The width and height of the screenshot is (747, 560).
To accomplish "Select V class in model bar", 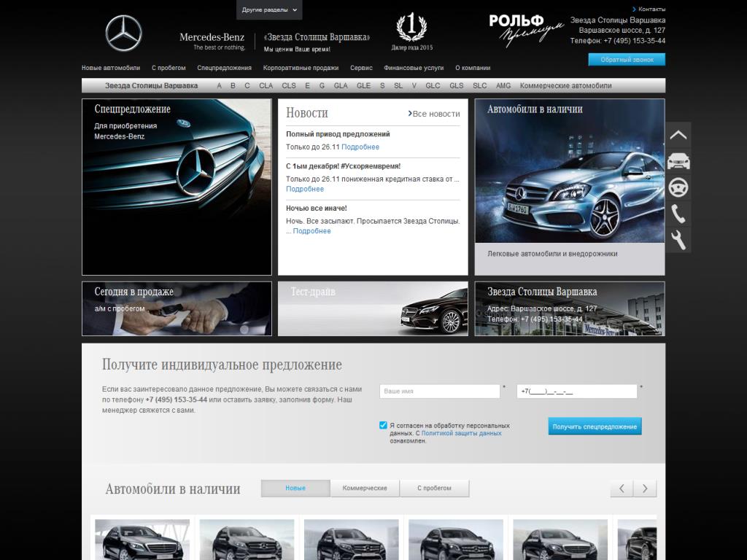I will (x=414, y=86).
